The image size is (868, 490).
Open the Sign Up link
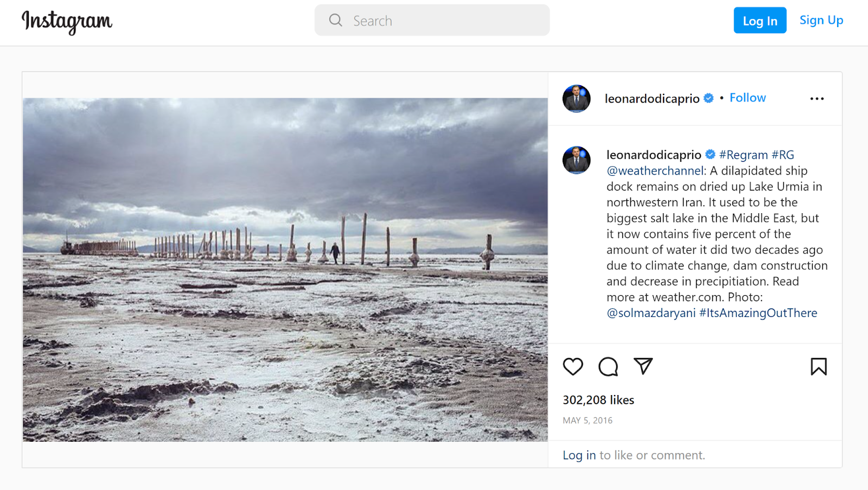[821, 21]
